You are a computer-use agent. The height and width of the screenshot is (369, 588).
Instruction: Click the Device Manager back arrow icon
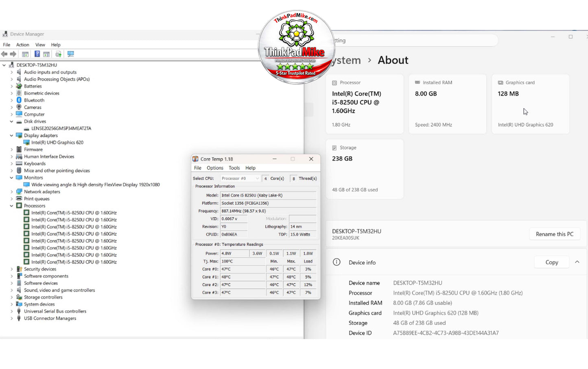[x=4, y=54]
